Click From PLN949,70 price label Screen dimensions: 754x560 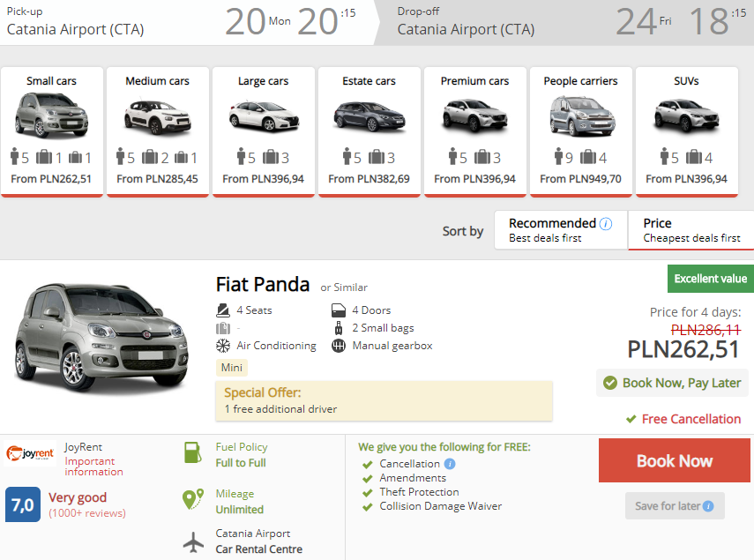(580, 179)
